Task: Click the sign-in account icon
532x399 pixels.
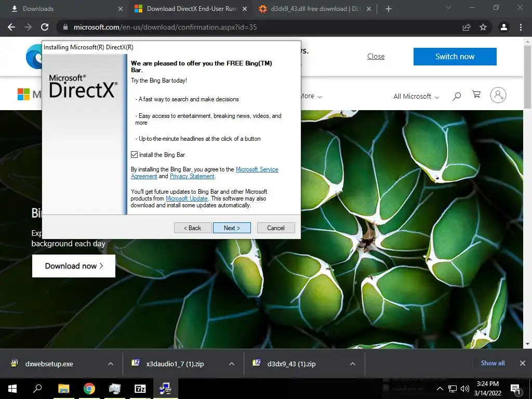Action: 498,95
